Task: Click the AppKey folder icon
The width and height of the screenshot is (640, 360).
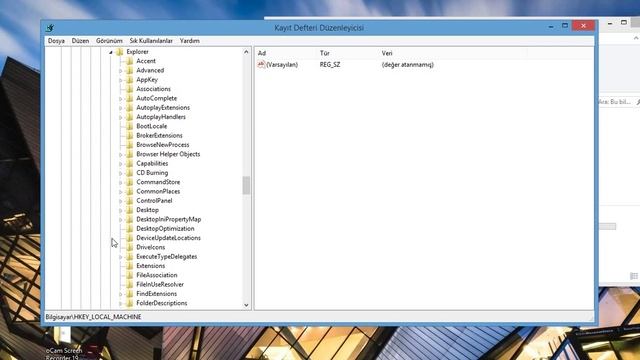Action: point(129,80)
